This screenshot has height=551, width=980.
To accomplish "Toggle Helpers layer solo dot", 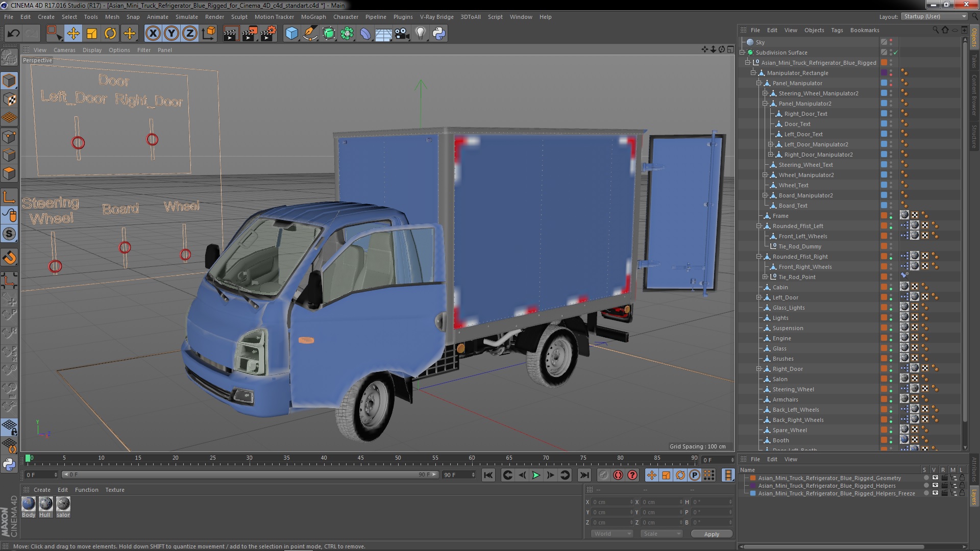I will (926, 486).
